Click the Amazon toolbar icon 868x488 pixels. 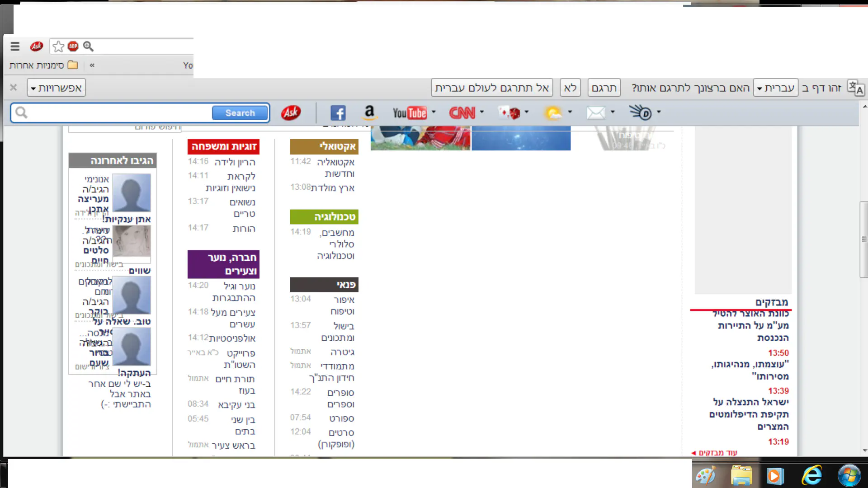(369, 112)
